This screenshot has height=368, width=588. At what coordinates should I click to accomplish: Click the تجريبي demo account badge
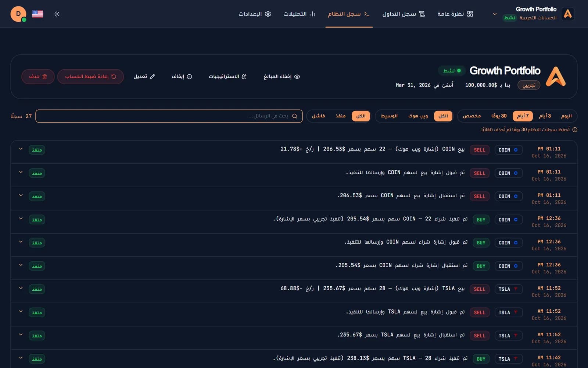[x=529, y=85]
